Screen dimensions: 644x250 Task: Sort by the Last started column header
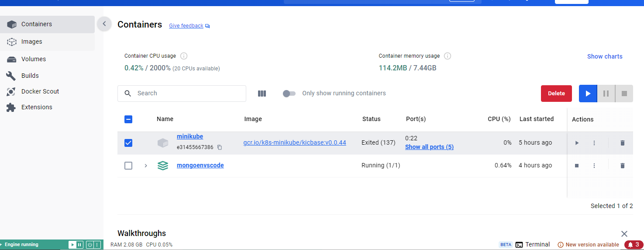[x=537, y=119]
